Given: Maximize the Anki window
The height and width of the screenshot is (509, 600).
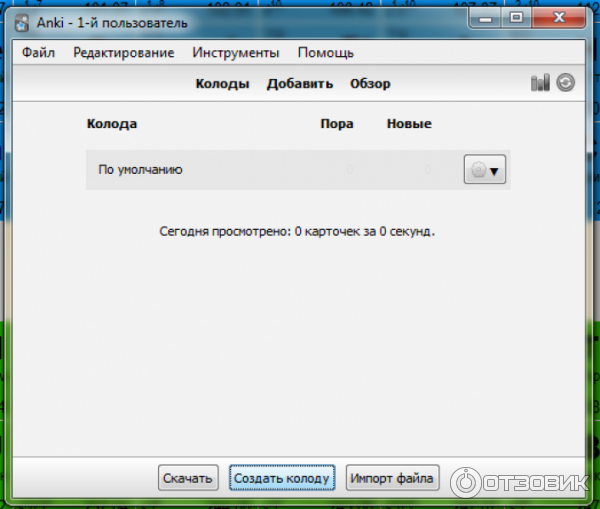Looking at the screenshot, I should [x=516, y=18].
